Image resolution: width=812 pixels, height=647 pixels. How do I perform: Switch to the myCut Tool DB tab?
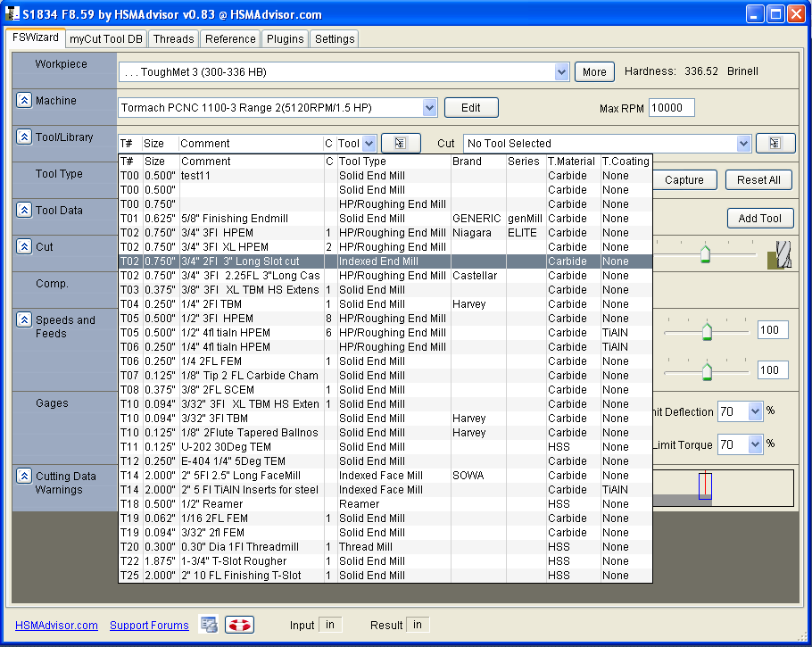[106, 39]
